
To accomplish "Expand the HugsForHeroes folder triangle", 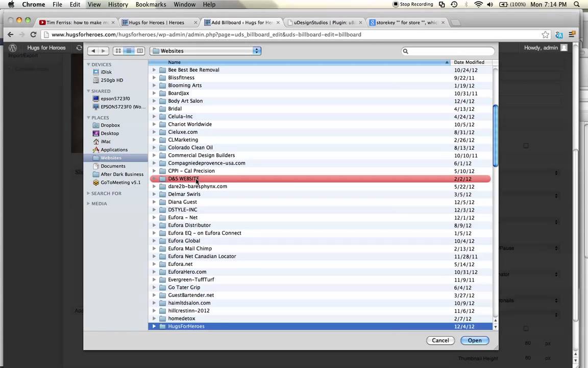I will pyautogui.click(x=154, y=326).
